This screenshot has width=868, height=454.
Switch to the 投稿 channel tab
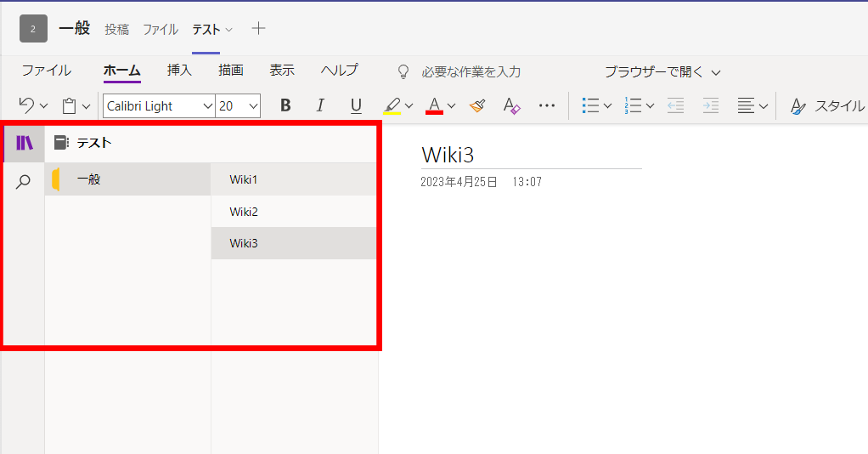(x=116, y=29)
